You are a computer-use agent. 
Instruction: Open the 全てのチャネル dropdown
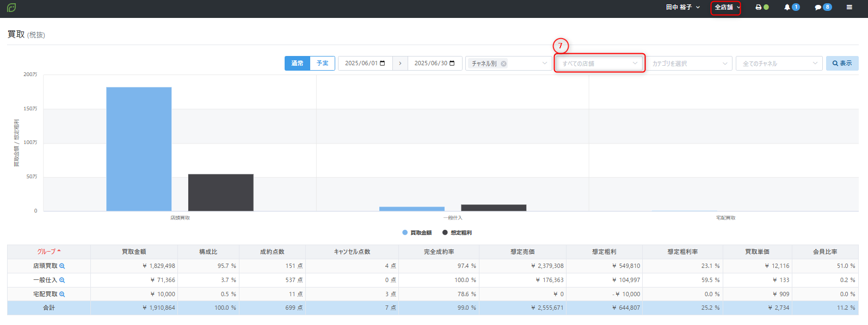coord(779,64)
